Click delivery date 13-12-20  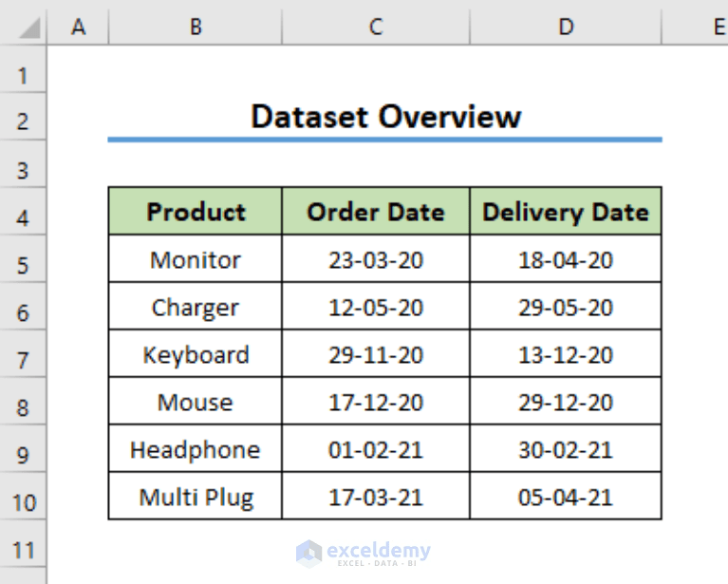tap(566, 354)
